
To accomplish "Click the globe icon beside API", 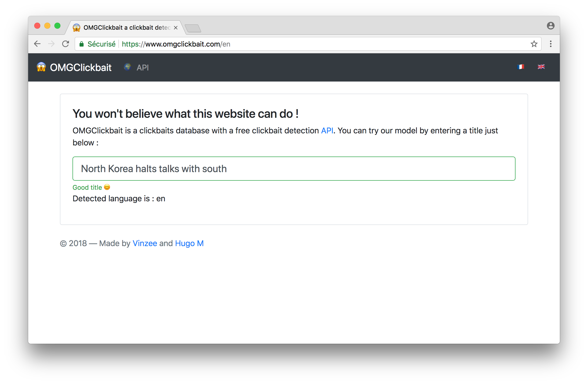I will tap(128, 67).
